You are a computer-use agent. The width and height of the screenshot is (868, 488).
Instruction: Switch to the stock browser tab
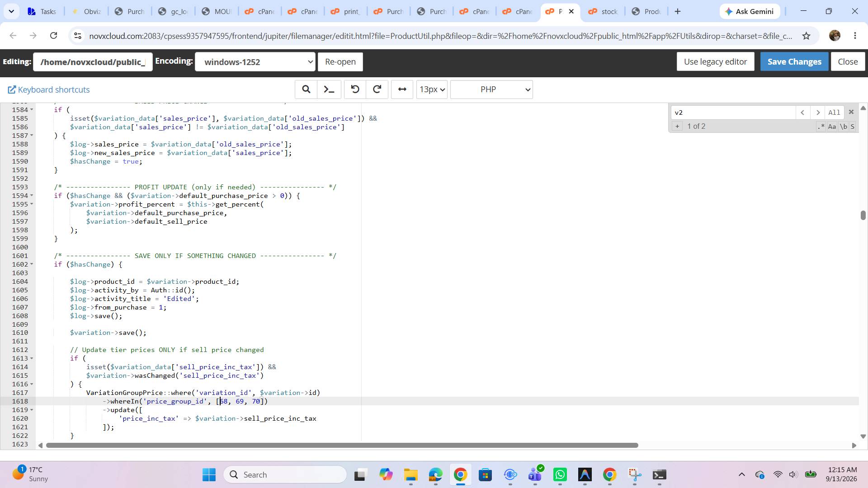pos(604,11)
